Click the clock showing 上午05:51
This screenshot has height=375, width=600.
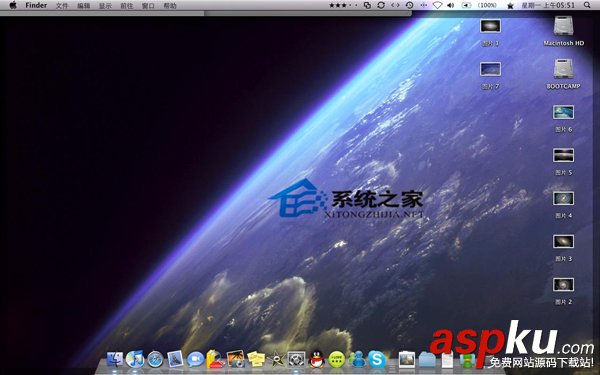pyautogui.click(x=548, y=5)
